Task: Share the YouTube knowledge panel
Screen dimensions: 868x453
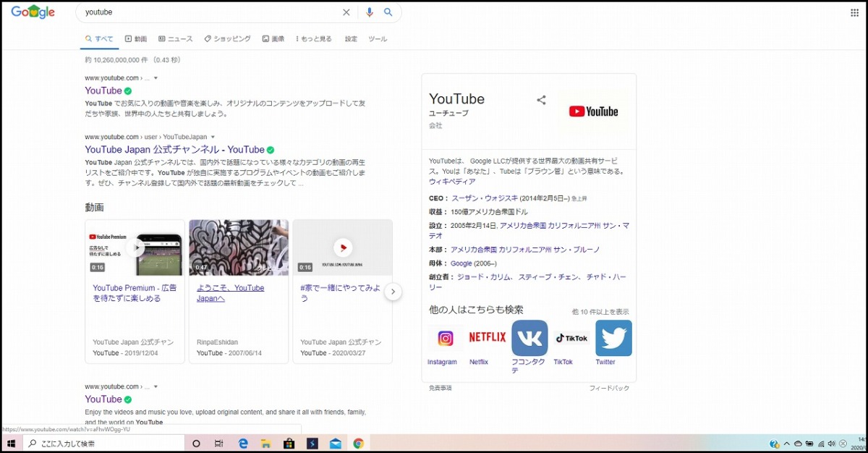Action: [541, 100]
